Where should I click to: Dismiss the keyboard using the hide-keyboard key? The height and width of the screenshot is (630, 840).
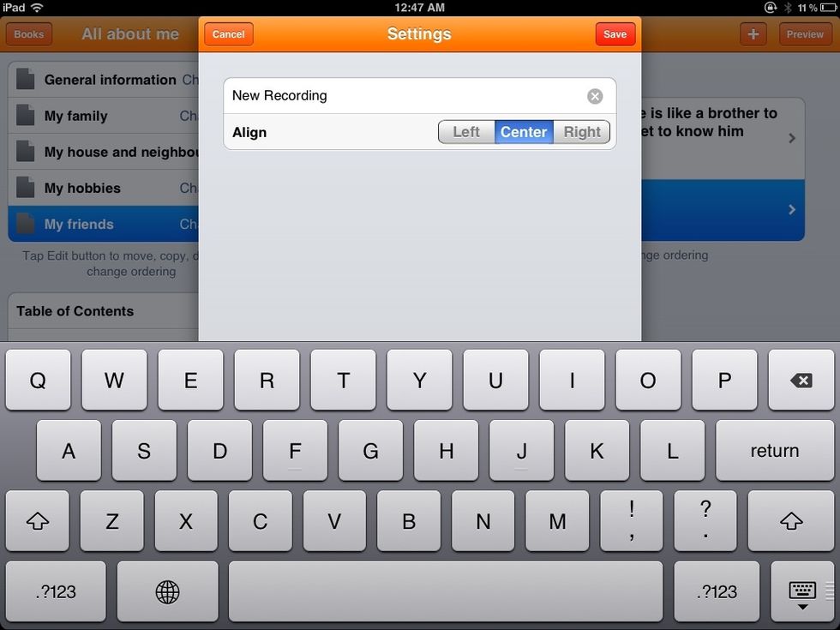pyautogui.click(x=801, y=591)
